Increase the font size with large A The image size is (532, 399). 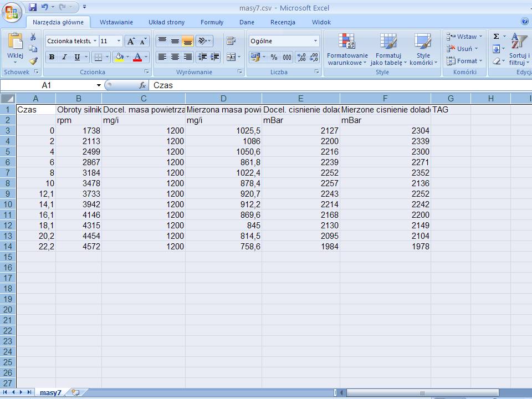(x=131, y=42)
